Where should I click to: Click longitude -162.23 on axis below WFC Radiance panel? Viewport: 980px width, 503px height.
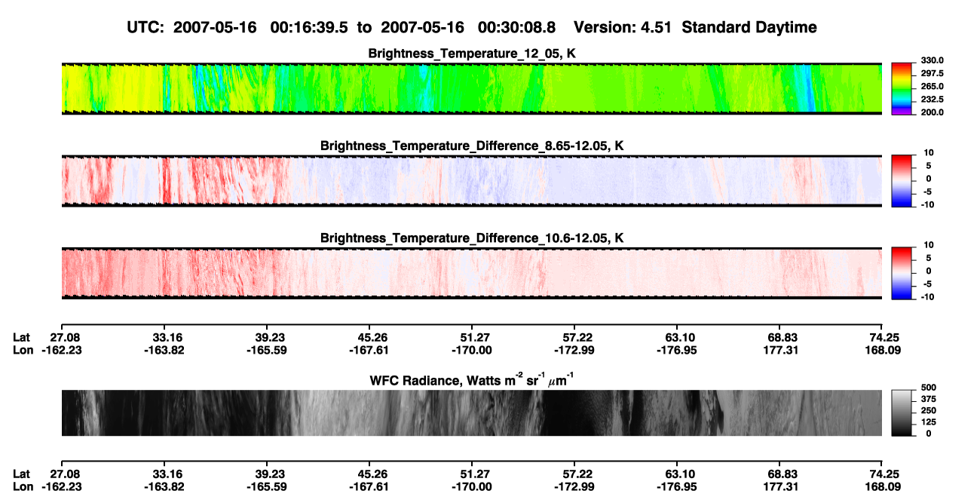(63, 487)
